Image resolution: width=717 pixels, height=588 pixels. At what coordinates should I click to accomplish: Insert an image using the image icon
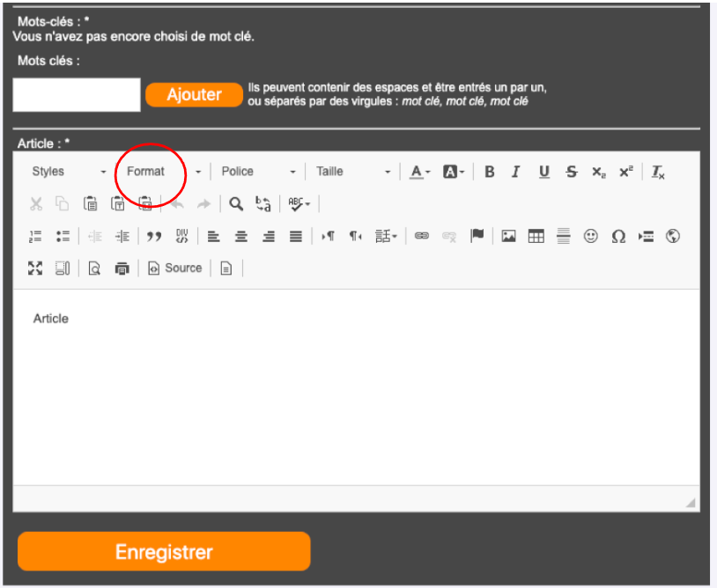(508, 236)
